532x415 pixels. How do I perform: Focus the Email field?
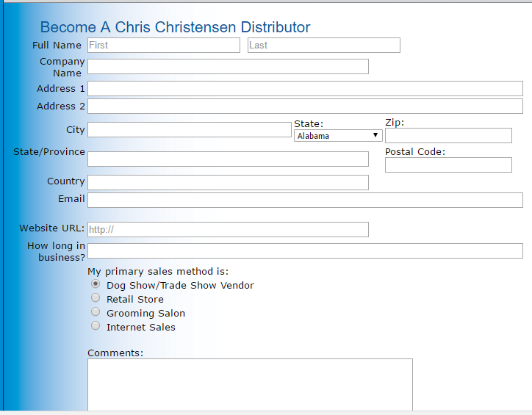click(x=305, y=200)
